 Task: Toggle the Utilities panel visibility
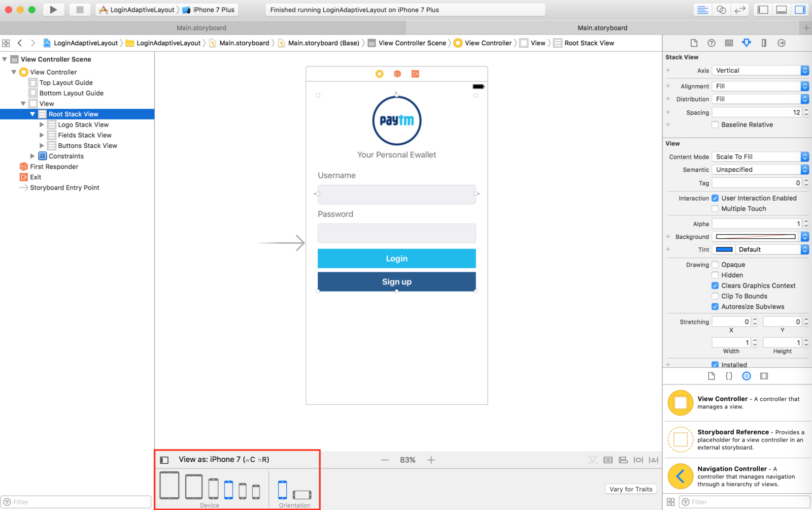click(800, 10)
